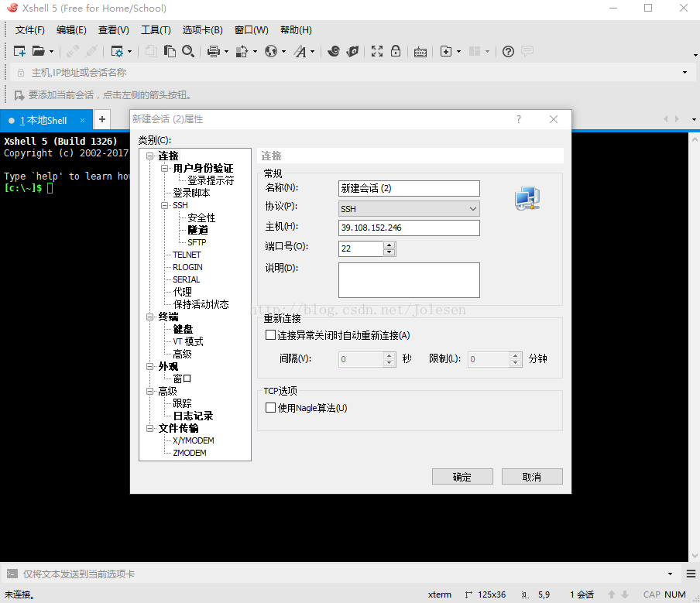
Task: Open the 查看(V) menu
Action: pos(113,30)
